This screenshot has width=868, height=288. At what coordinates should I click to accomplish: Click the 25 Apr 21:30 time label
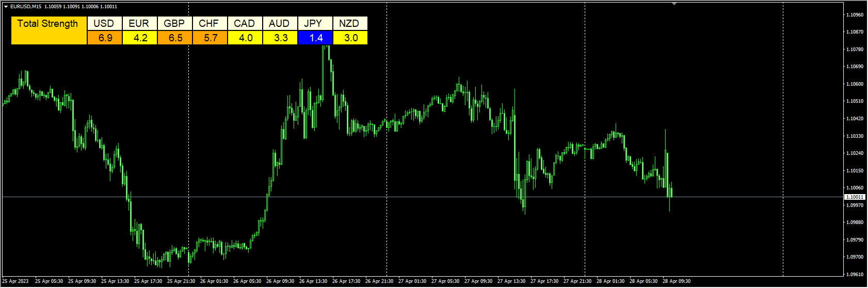pyautogui.click(x=181, y=281)
